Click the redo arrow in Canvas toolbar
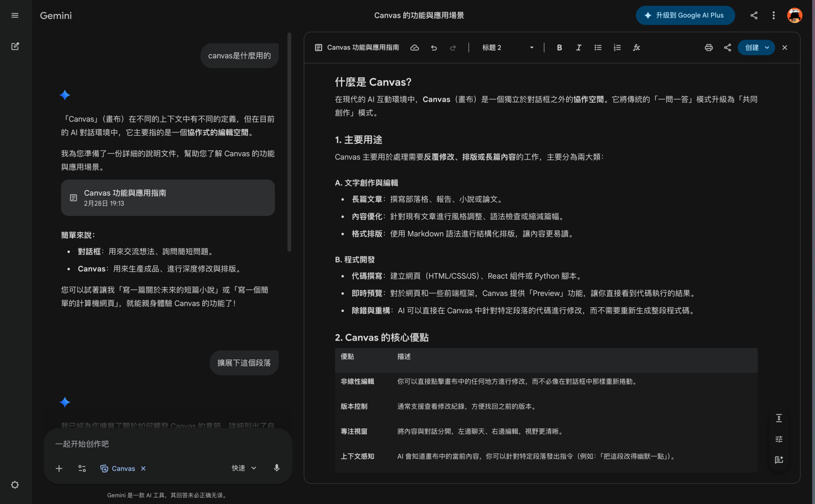 (453, 48)
